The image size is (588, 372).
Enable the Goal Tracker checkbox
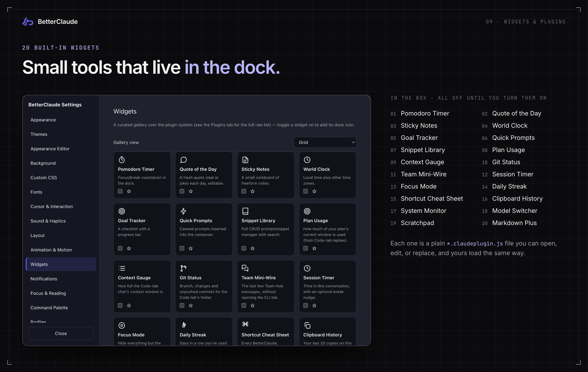click(x=120, y=248)
